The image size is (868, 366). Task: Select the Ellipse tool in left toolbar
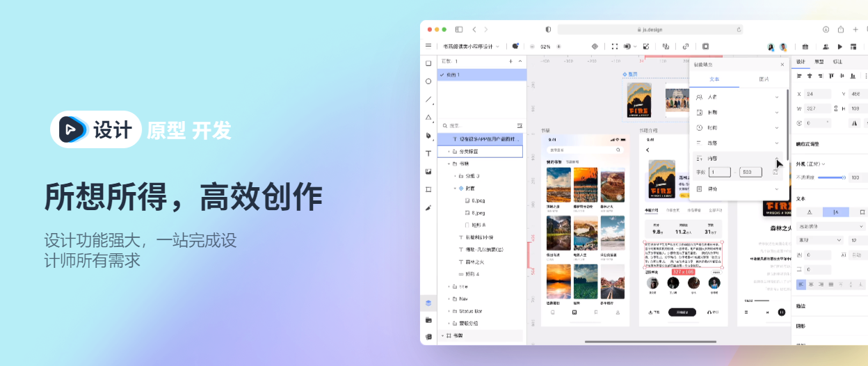pyautogui.click(x=428, y=81)
